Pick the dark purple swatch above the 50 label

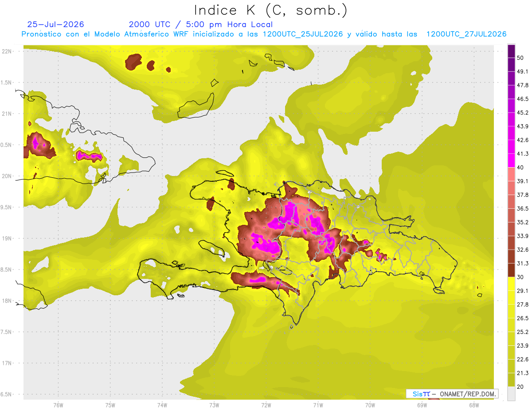pyautogui.click(x=511, y=51)
